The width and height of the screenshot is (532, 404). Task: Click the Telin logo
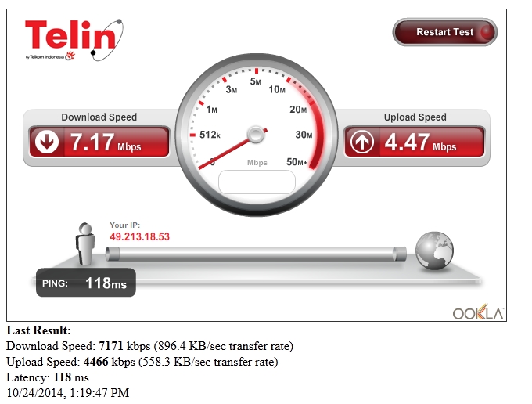pos(74,40)
